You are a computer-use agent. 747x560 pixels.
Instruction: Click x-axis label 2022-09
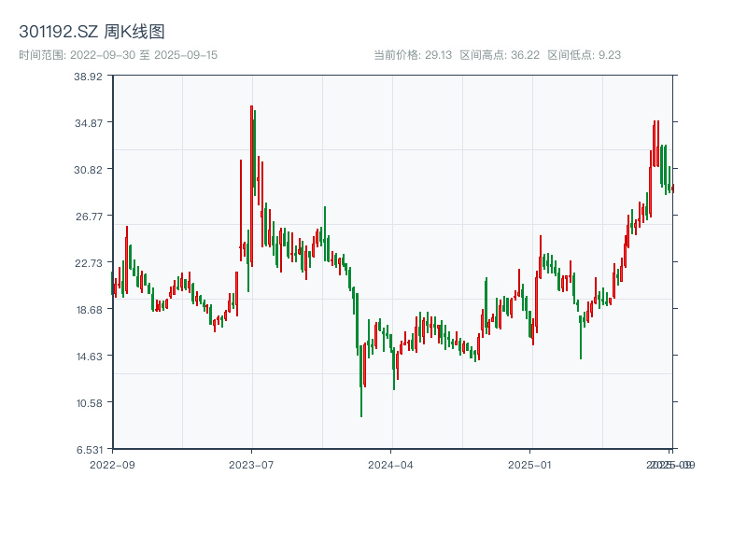(x=112, y=465)
